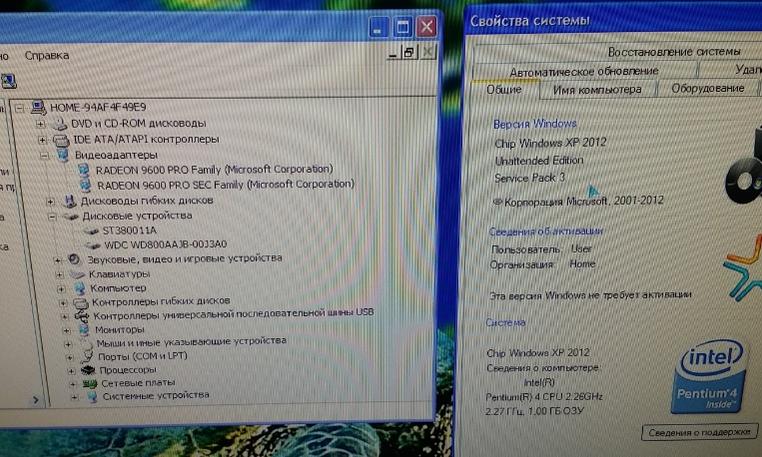Viewport: 762px width, 457px height.
Task: Click the computer icon next to HOME-94AF4F49E9
Action: click(38, 107)
